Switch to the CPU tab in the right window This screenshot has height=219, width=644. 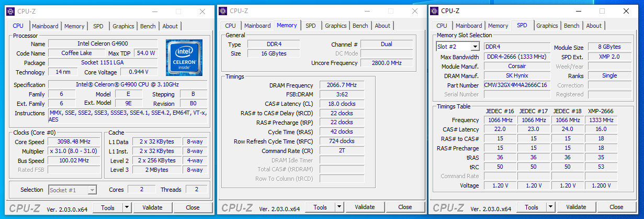pyautogui.click(x=442, y=26)
